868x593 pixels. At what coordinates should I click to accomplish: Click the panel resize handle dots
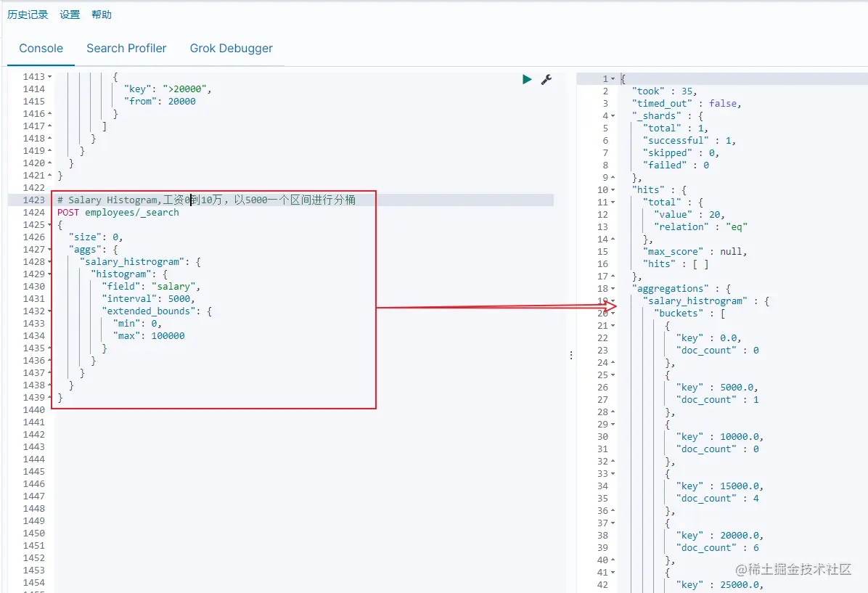(x=570, y=355)
